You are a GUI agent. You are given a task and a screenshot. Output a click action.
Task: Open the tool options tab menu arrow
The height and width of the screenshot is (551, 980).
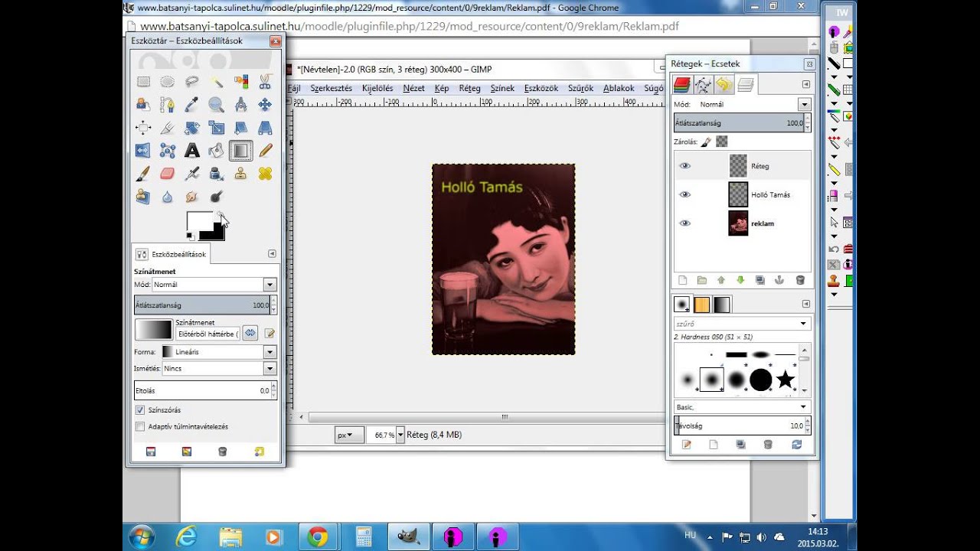[x=272, y=253]
